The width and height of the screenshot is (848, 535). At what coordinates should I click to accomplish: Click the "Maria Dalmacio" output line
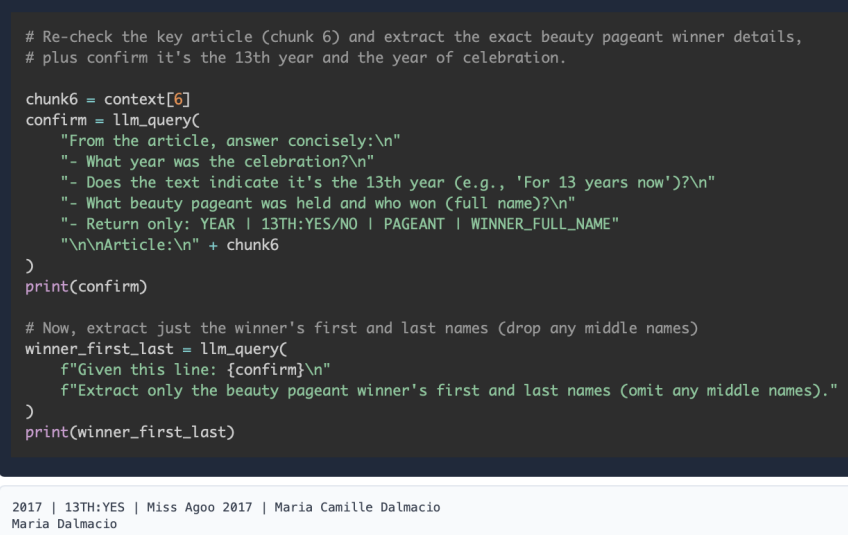pos(64,524)
